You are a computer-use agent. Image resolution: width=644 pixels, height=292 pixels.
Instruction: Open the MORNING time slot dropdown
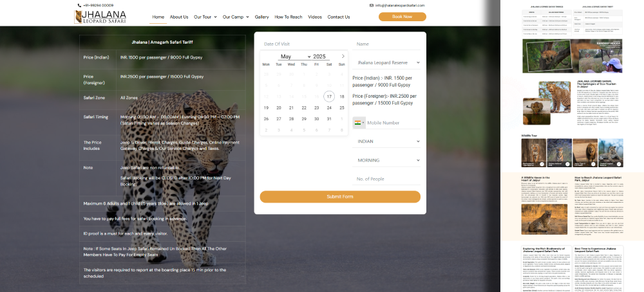[x=386, y=160]
